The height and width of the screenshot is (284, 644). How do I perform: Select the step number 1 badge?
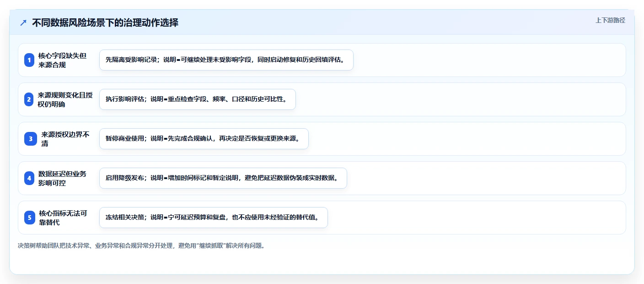pyautogui.click(x=29, y=60)
